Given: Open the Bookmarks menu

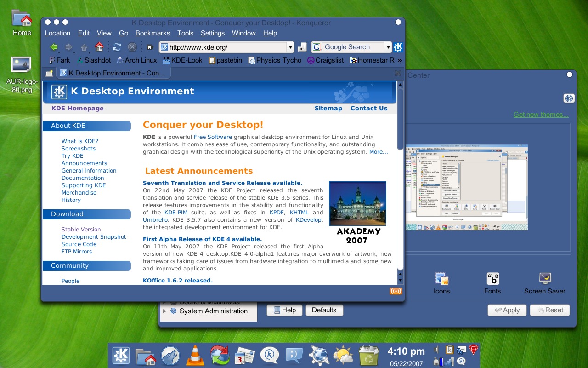Looking at the screenshot, I should (153, 33).
